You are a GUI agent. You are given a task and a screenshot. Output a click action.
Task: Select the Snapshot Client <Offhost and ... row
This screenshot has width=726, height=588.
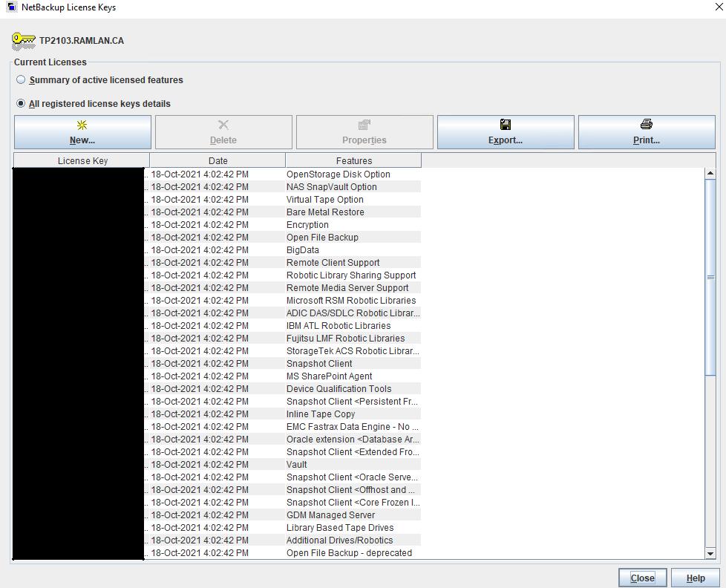coord(218,489)
